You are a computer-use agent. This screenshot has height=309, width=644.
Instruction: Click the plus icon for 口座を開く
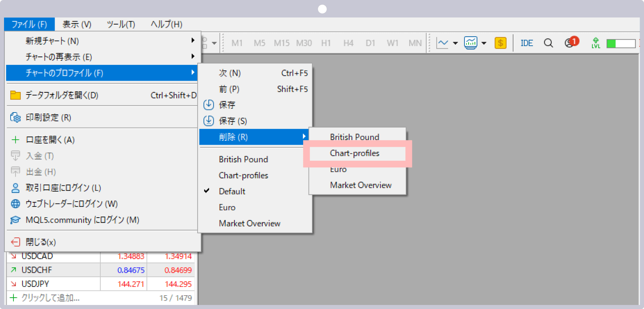tap(15, 140)
